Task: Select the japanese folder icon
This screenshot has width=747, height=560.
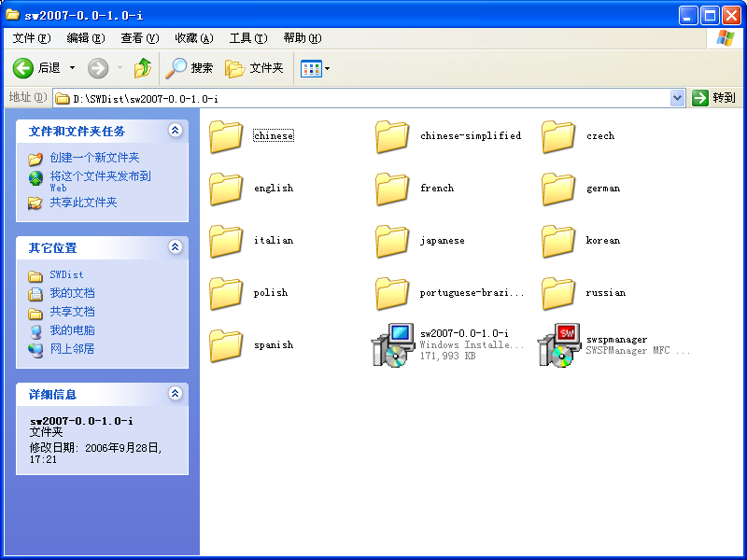Action: 392,241
